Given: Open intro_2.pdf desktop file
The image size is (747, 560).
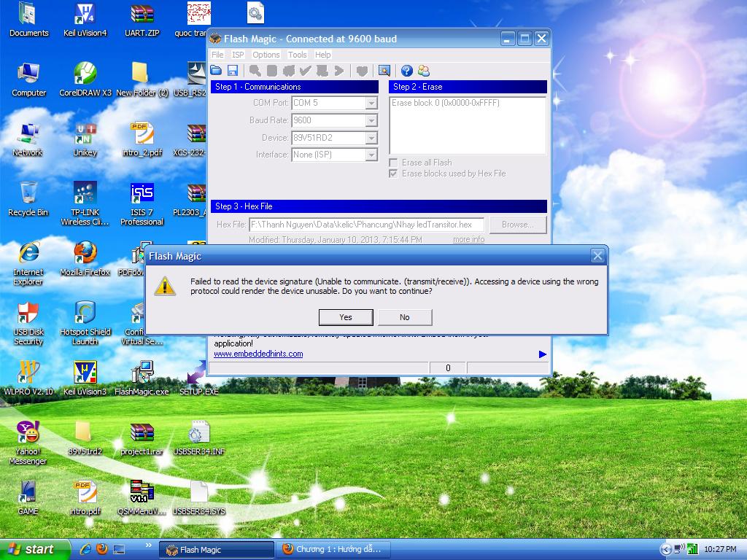Looking at the screenshot, I should coord(142,139).
